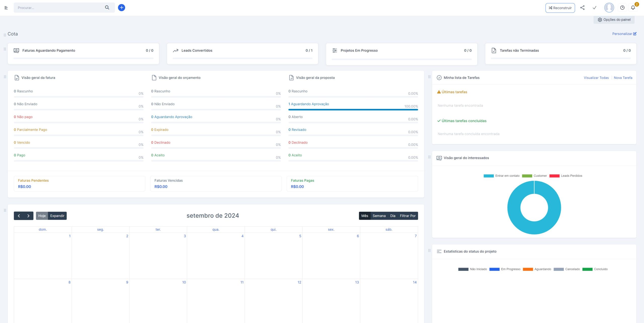The image size is (644, 323).
Task: Switch calendar to Dia view
Action: [393, 216]
